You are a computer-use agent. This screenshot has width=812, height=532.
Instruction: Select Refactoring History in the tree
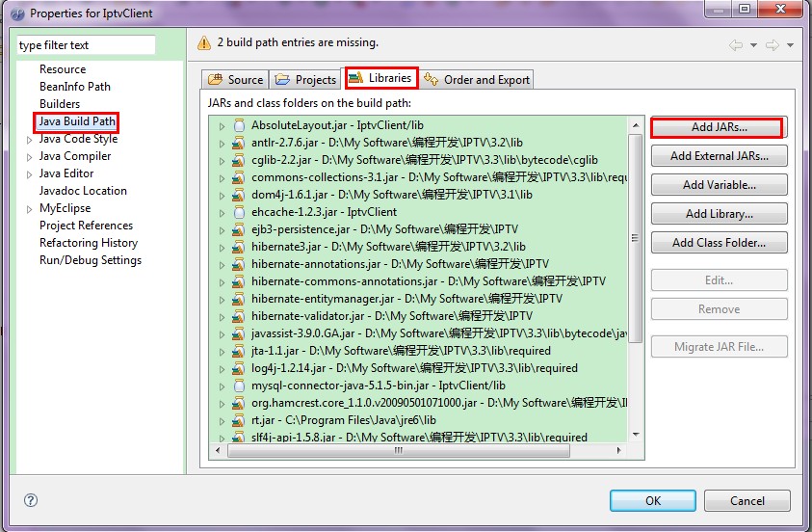89,243
